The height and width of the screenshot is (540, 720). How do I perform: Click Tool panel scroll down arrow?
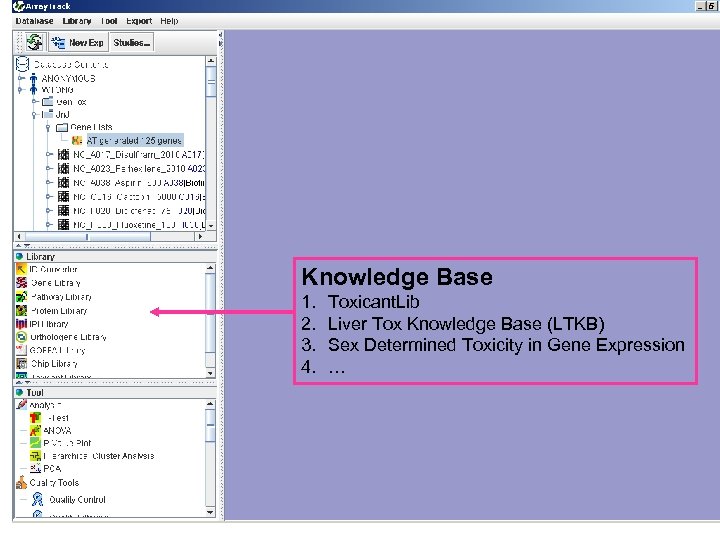click(x=210, y=512)
